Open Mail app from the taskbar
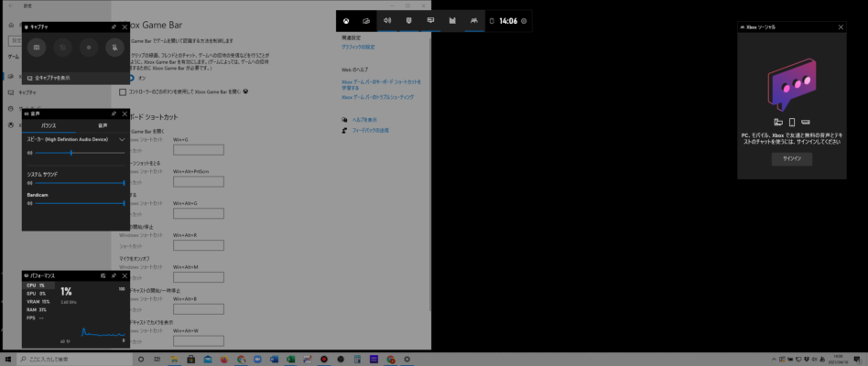Screen dimensions: 868x366 pyautogui.click(x=208, y=359)
